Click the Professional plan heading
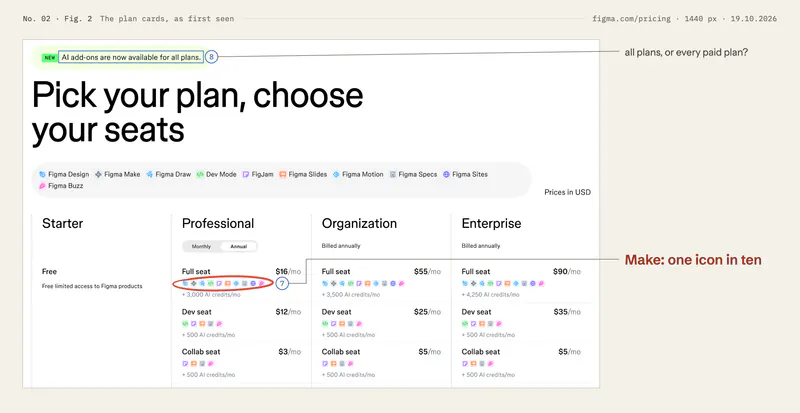The height and width of the screenshot is (413, 800). [218, 224]
